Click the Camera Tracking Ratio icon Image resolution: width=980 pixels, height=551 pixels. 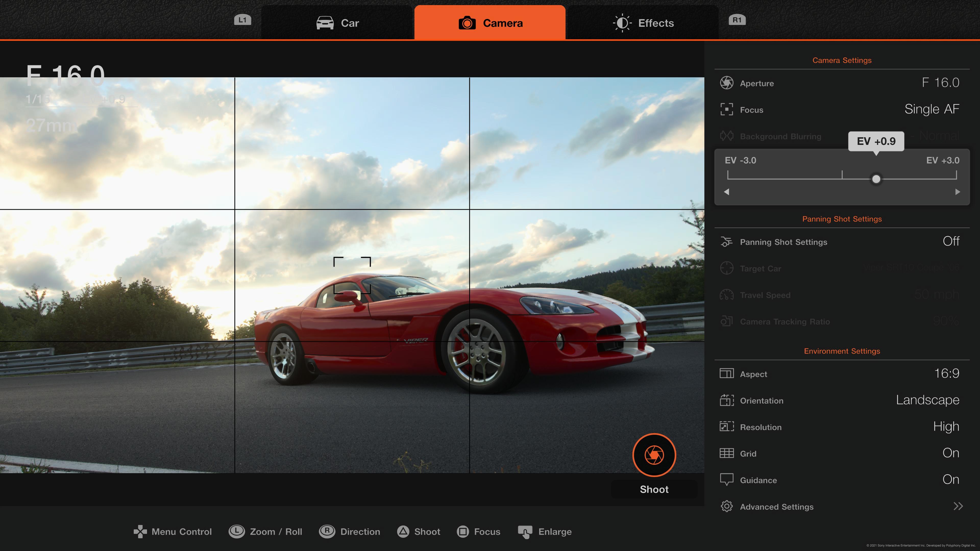[x=727, y=321]
